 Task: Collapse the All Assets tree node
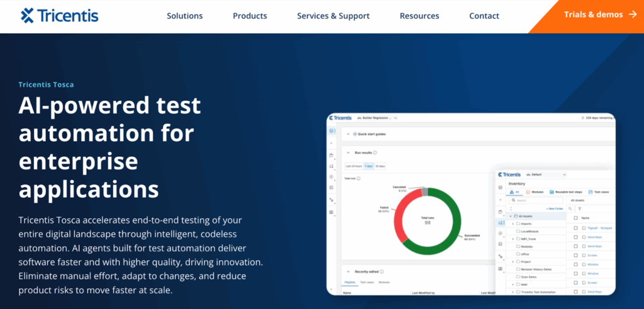[510, 215]
